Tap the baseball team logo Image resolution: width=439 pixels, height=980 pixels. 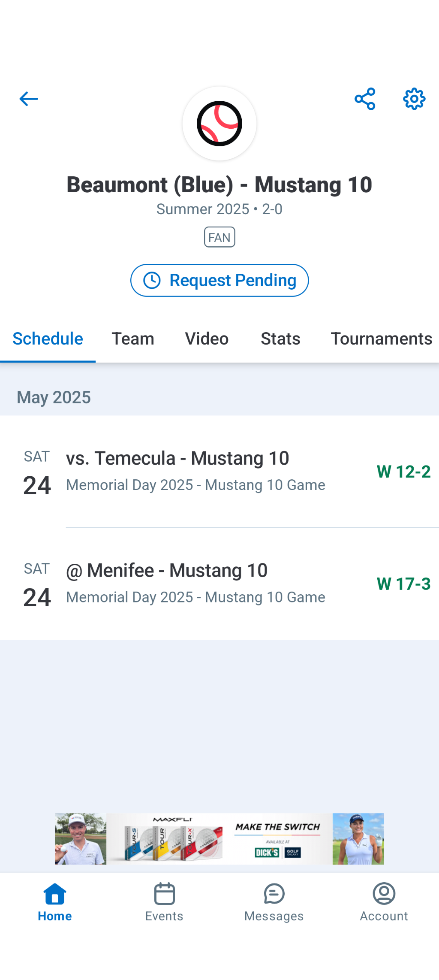(219, 124)
